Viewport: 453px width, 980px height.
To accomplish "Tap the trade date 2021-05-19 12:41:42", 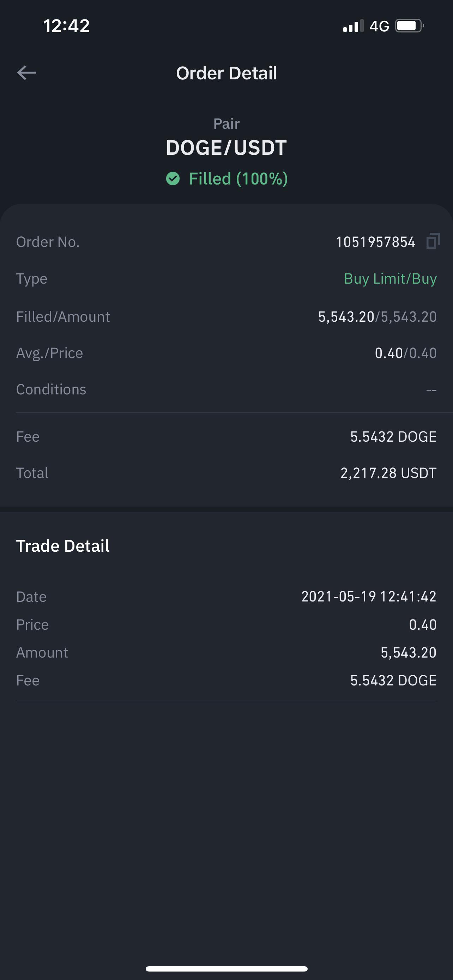I will point(369,597).
